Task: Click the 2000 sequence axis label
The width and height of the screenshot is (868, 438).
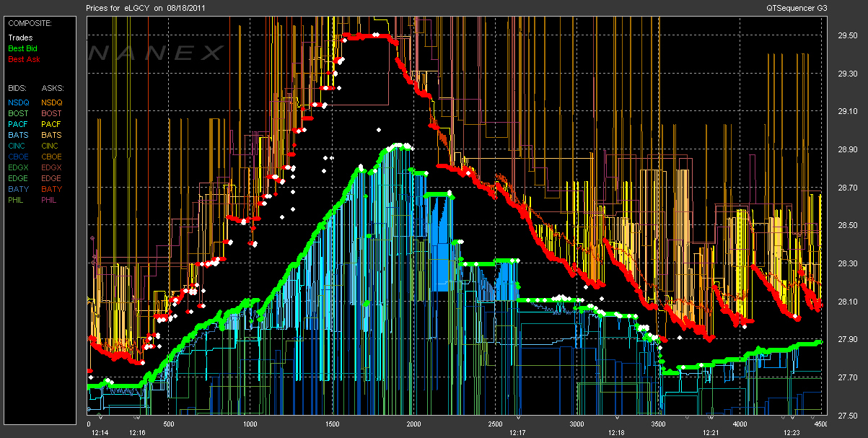Action: click(x=414, y=424)
